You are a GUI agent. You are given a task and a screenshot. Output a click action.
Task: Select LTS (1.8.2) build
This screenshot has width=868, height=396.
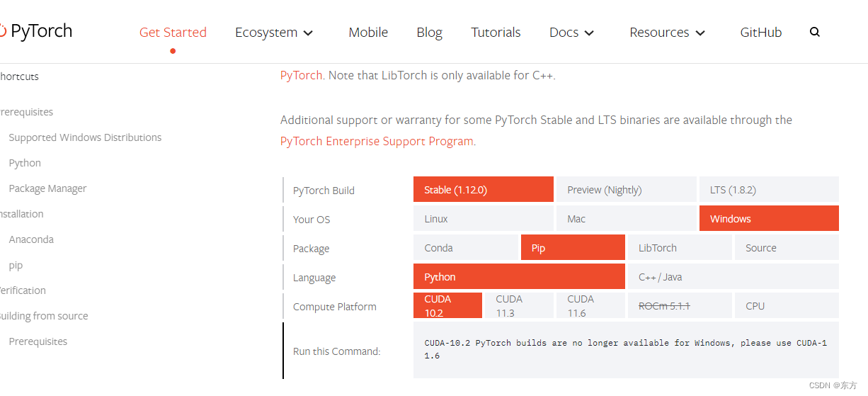[769, 189]
